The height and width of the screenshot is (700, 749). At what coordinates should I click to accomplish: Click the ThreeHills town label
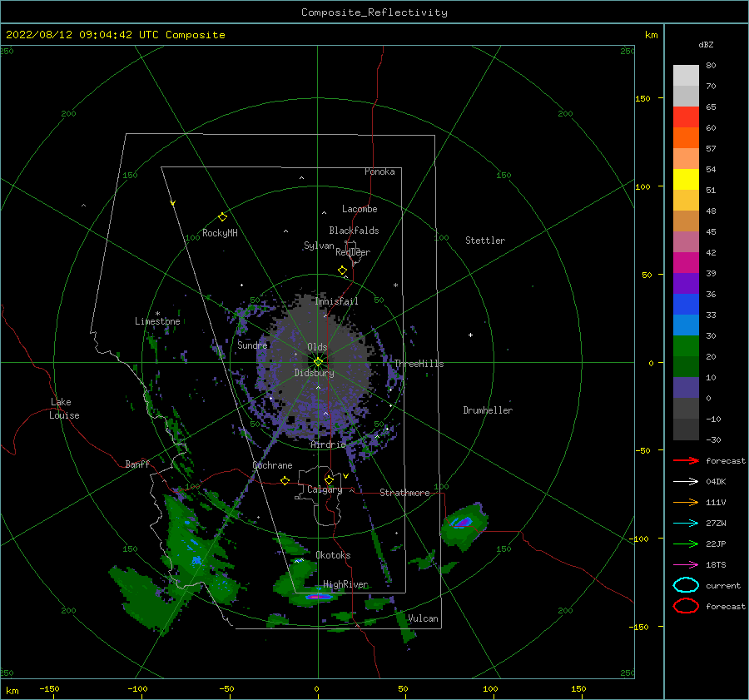419,364
